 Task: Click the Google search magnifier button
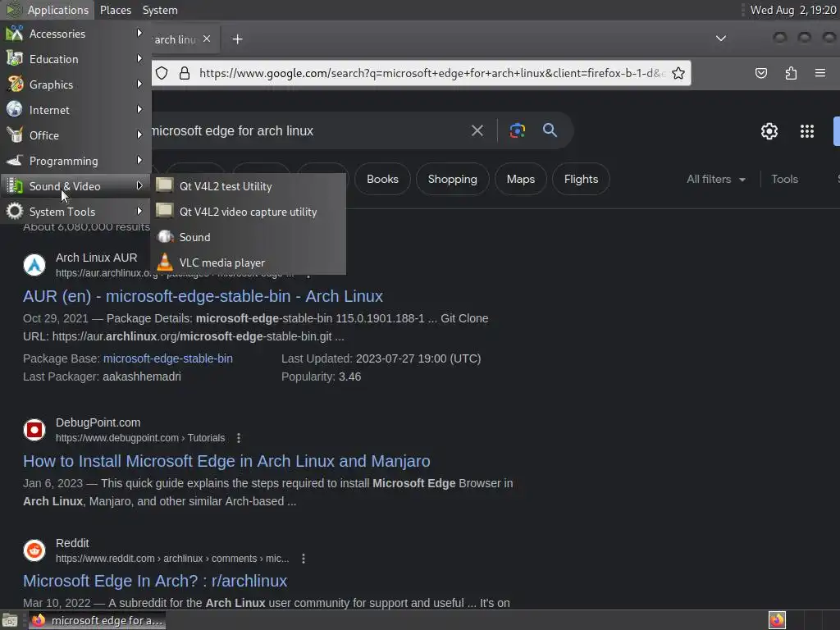coord(550,130)
